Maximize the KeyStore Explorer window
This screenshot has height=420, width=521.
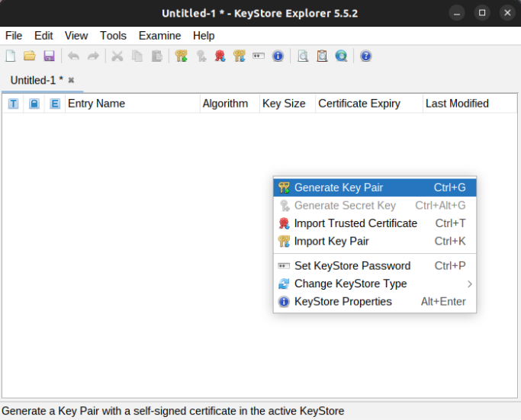tap(482, 13)
